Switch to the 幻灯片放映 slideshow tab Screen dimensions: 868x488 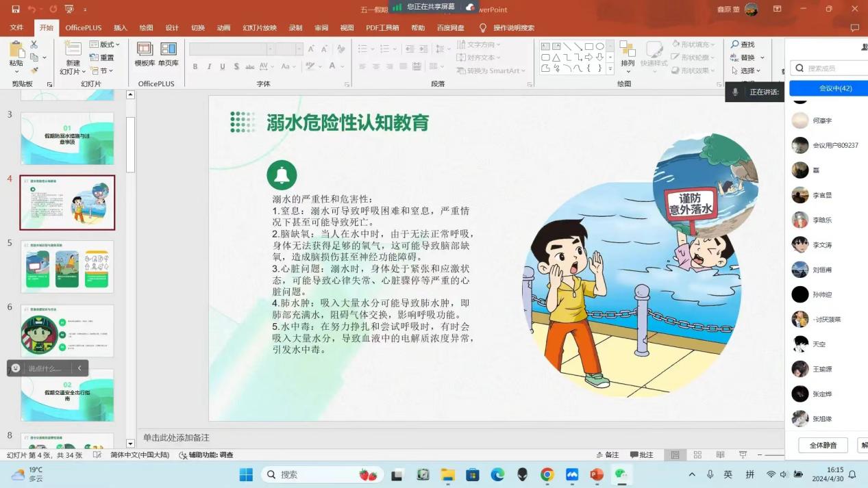260,28
